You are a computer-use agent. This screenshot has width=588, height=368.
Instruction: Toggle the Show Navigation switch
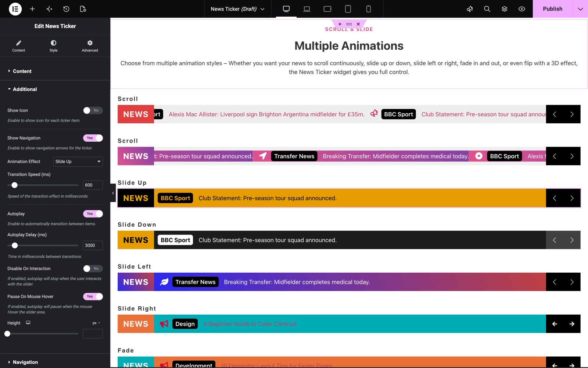click(x=93, y=138)
